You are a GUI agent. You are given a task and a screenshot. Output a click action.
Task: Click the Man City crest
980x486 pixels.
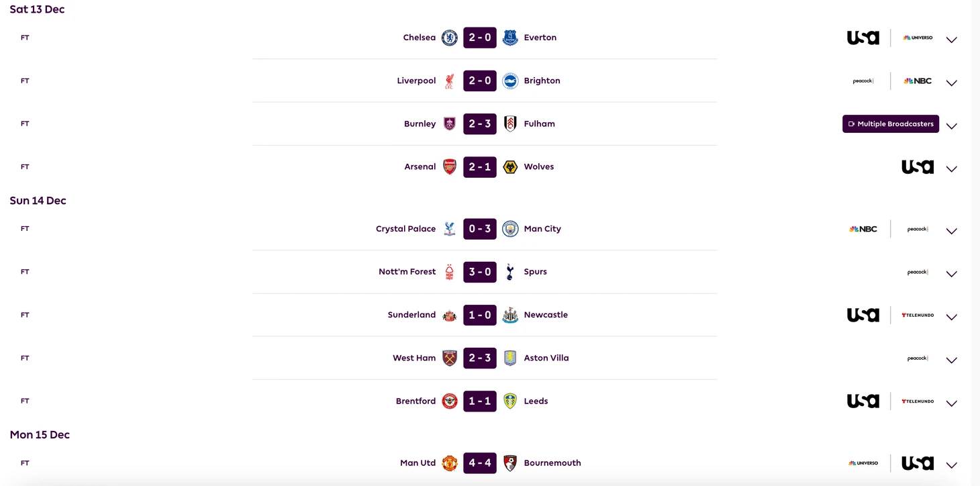tap(510, 229)
